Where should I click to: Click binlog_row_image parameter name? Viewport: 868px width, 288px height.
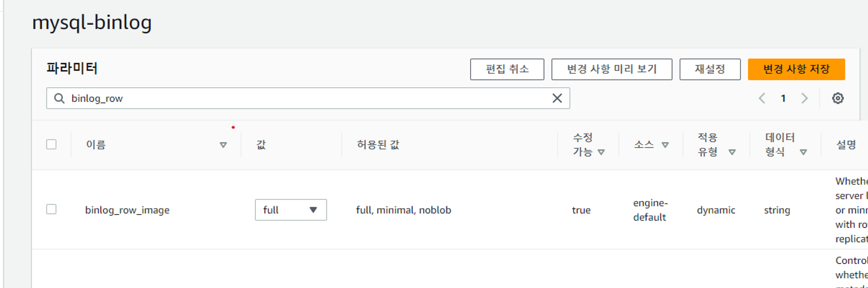[x=127, y=210]
